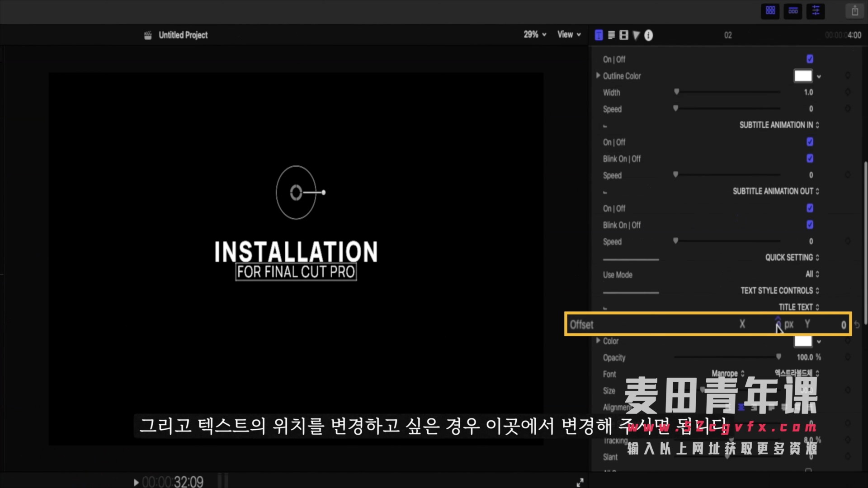
Task: Expand the Color disclosure triangle
Action: coord(598,341)
